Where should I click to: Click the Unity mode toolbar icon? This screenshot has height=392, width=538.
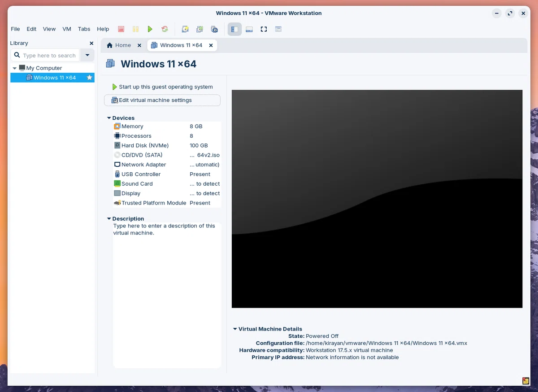pos(278,29)
